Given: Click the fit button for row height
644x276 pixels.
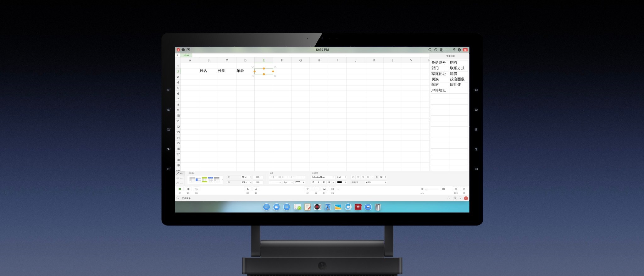Looking at the screenshot, I should pyautogui.click(x=258, y=177).
